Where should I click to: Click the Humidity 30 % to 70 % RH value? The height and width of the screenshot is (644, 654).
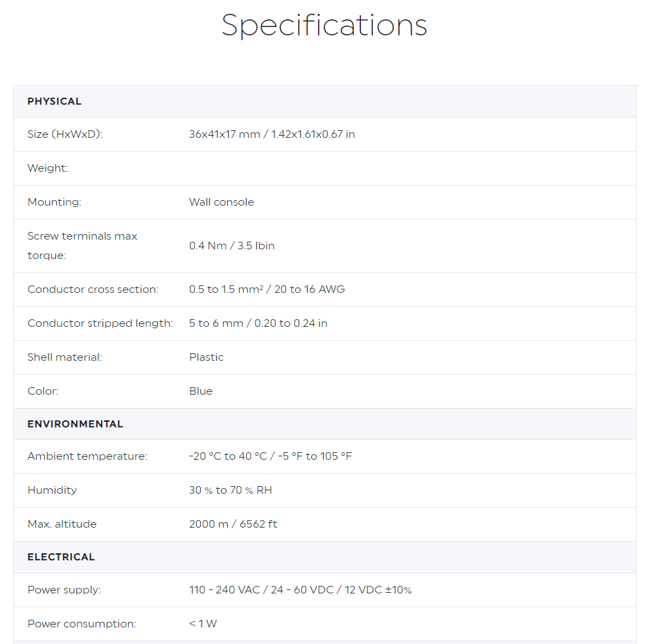(x=231, y=490)
